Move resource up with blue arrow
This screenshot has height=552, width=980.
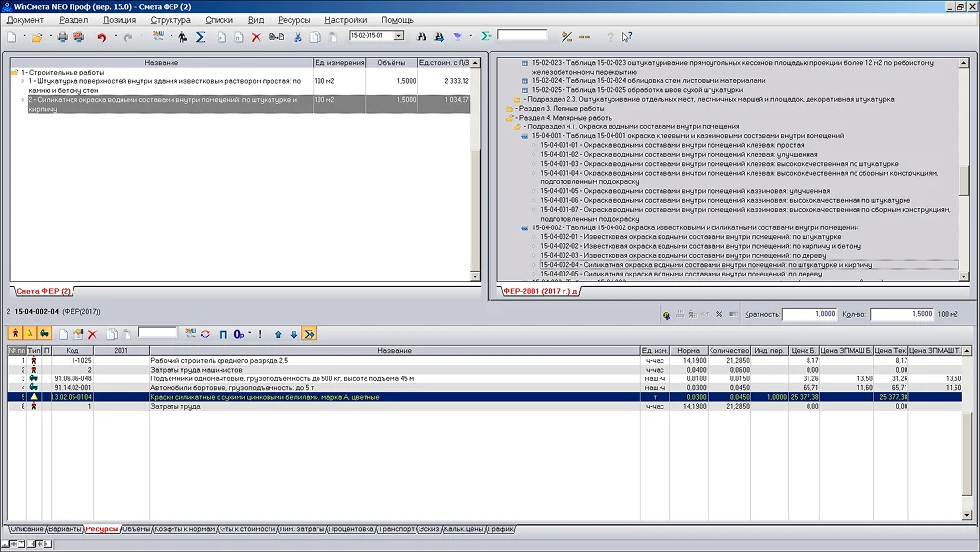(x=278, y=334)
